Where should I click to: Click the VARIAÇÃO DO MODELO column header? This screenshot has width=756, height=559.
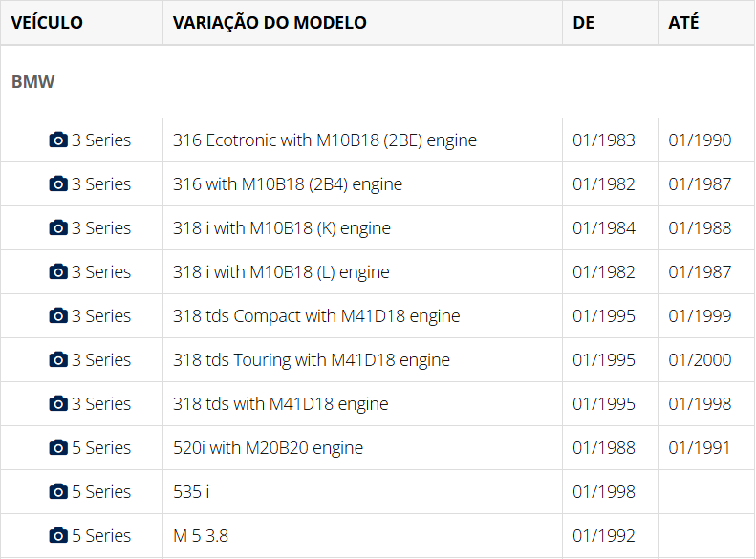(x=270, y=22)
